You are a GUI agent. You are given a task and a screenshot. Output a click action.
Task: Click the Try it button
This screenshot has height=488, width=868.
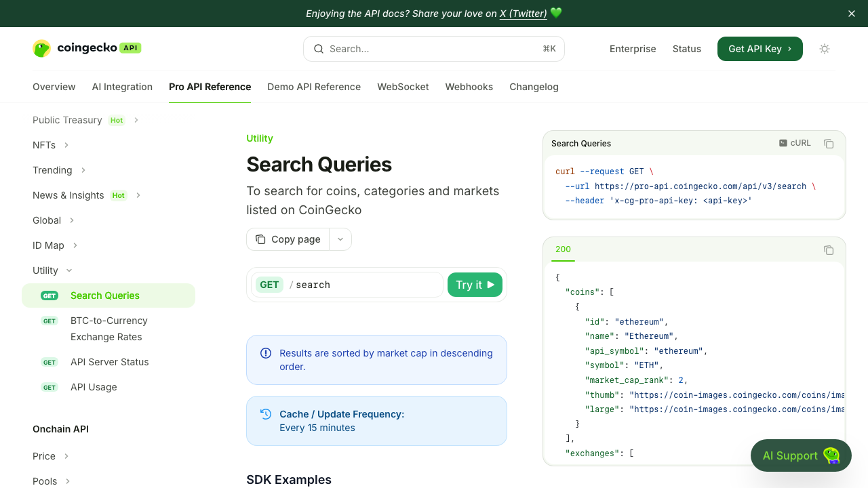[475, 285]
